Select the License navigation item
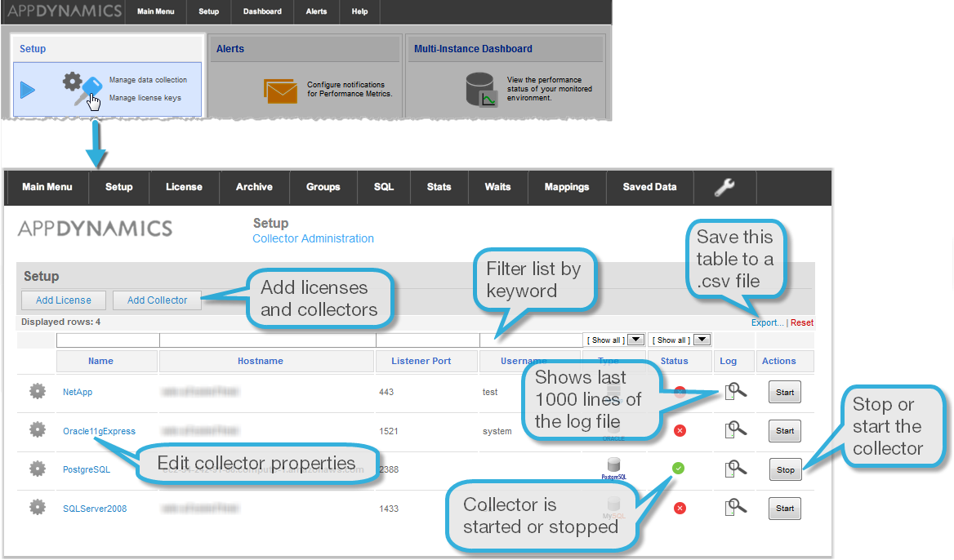The image size is (954, 560). 184,187
